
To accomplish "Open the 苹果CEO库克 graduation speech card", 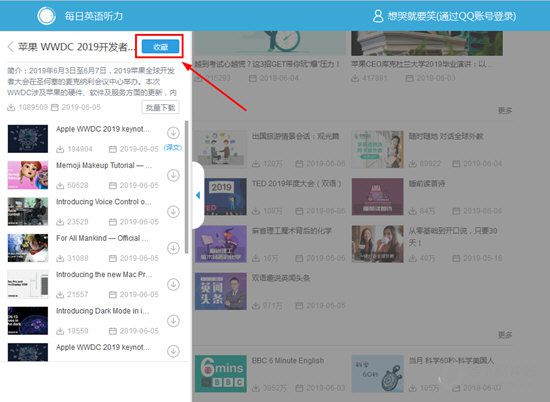I will point(427,57).
